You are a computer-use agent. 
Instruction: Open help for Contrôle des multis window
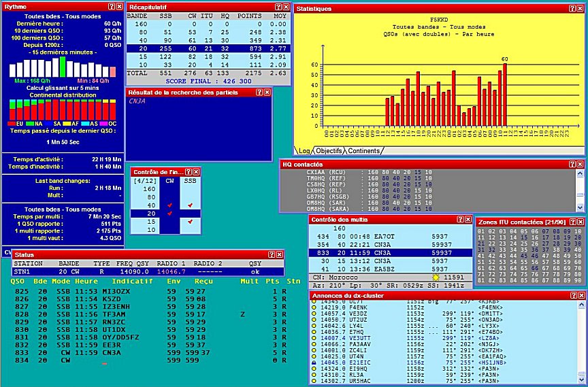pos(461,219)
